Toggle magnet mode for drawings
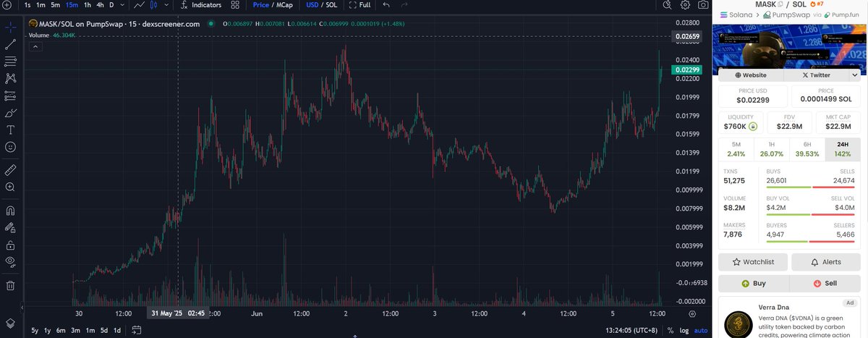Viewport: 868px width, 338px height. click(10, 211)
